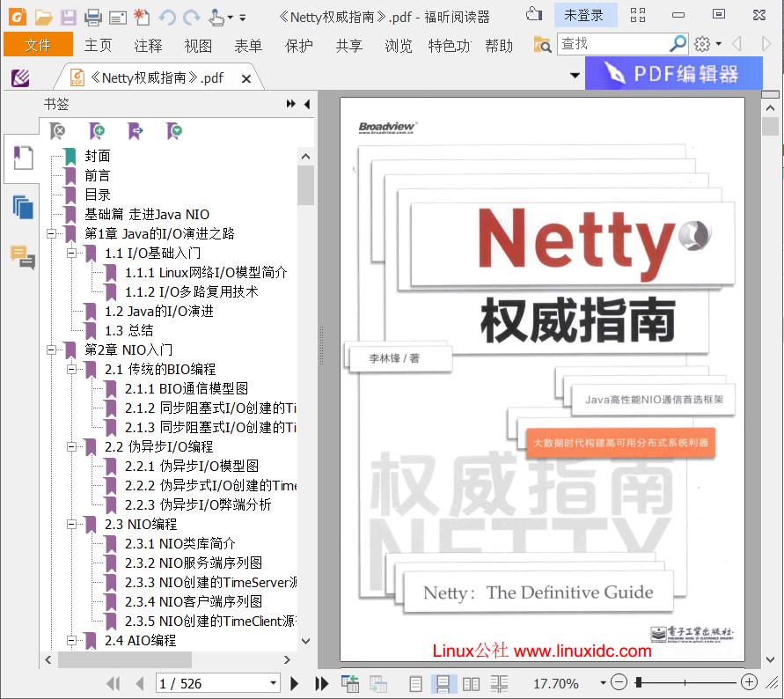The height and width of the screenshot is (699, 784).
Task: Click the PDF编辑器 banner button
Action: coord(673,74)
